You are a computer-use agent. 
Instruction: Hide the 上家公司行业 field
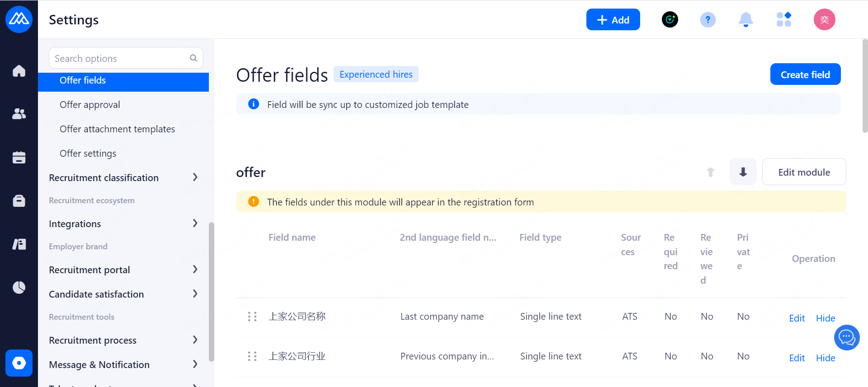[825, 358]
